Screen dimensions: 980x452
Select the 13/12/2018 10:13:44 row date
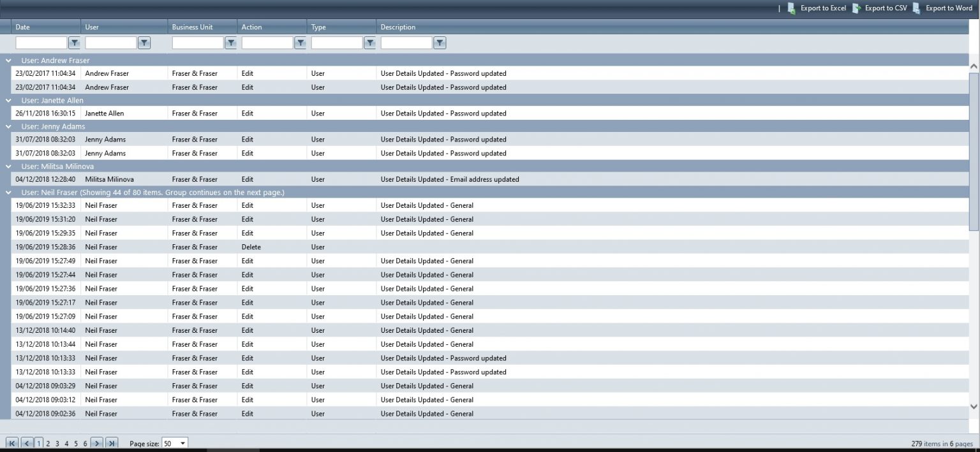[x=45, y=344]
